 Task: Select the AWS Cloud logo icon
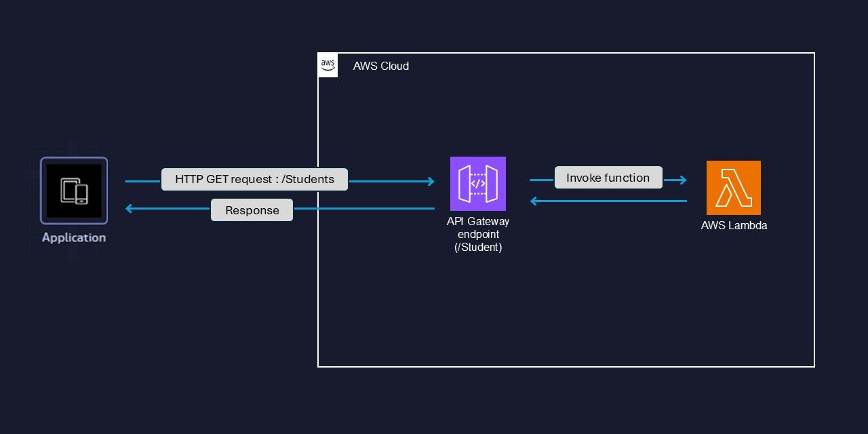tap(328, 65)
